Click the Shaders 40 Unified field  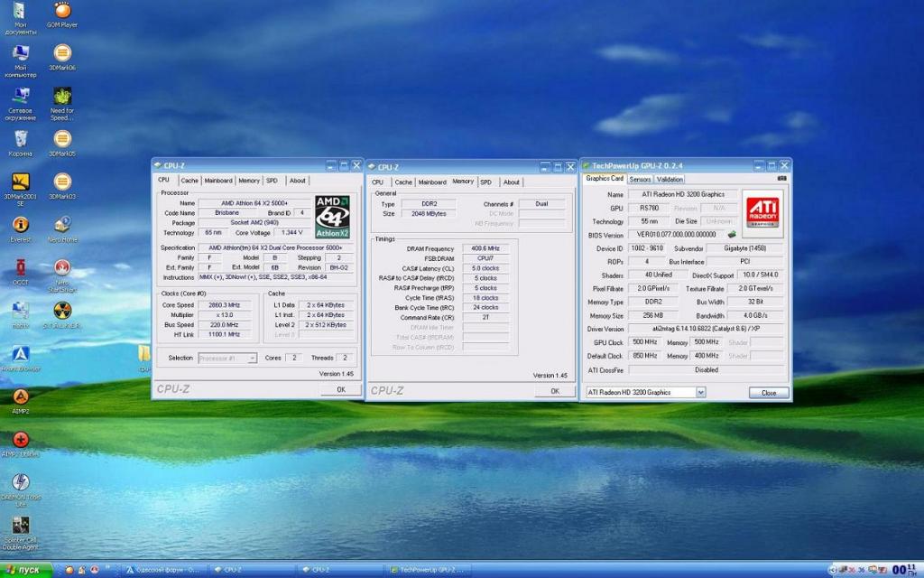pyautogui.click(x=658, y=275)
